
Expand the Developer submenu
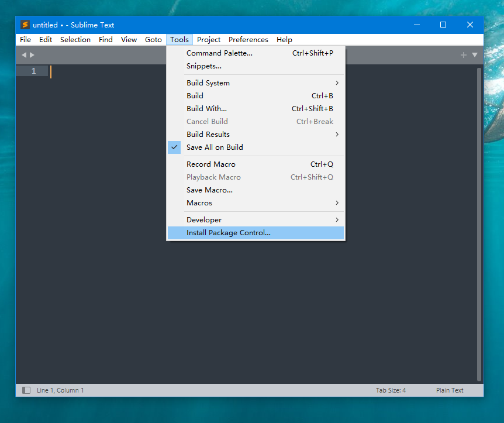tap(256, 220)
